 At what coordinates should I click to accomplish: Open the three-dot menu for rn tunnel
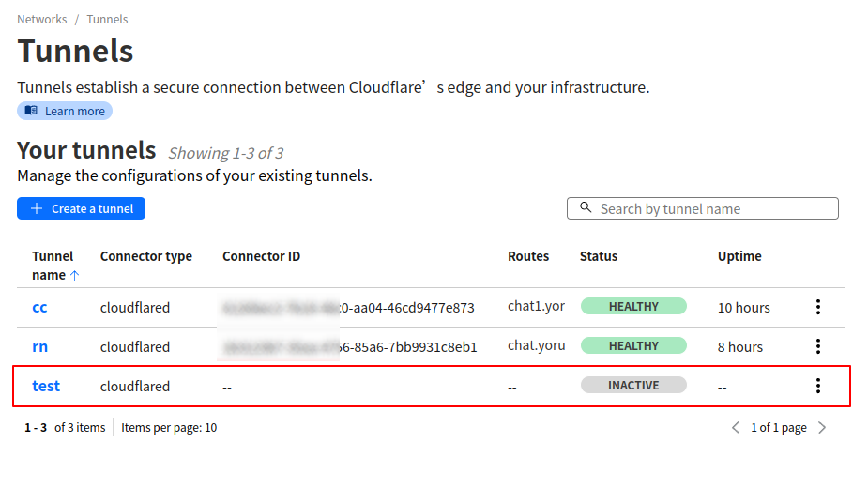point(818,346)
